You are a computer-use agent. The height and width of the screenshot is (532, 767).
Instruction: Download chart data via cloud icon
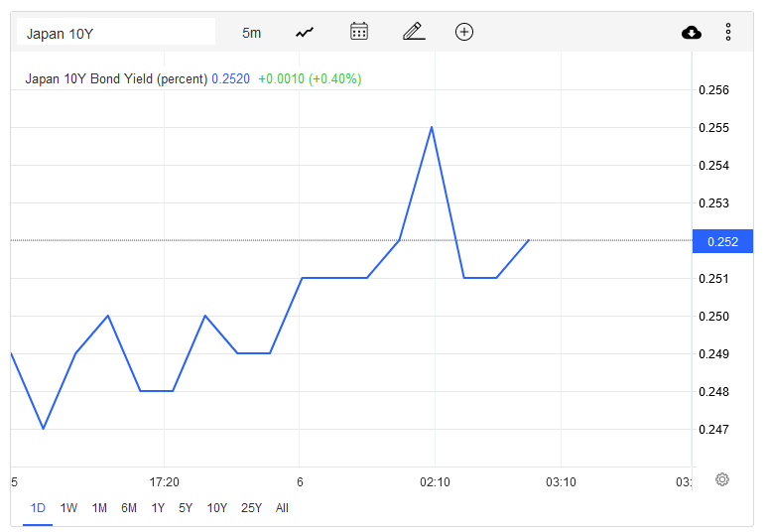pyautogui.click(x=692, y=33)
